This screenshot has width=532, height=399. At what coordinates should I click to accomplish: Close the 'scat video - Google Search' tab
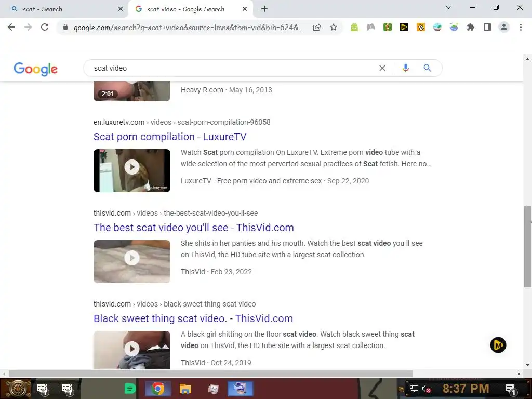pyautogui.click(x=245, y=9)
